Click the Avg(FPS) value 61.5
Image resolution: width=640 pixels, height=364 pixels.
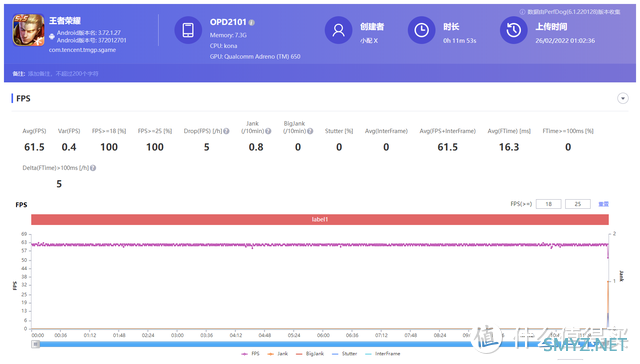(34, 147)
